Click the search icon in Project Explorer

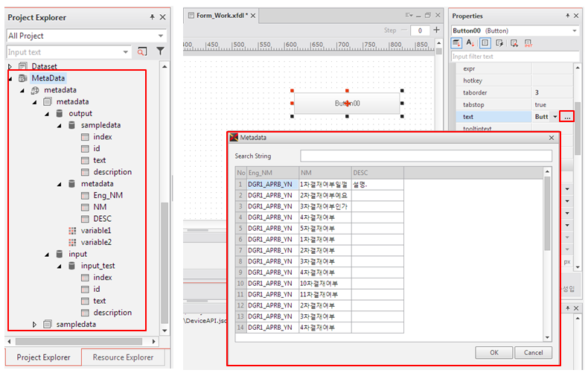click(141, 51)
